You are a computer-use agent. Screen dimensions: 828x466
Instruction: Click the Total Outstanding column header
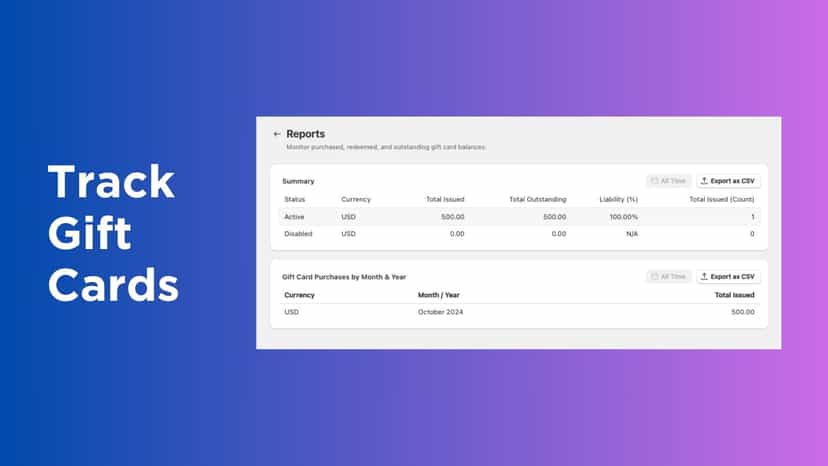(538, 200)
